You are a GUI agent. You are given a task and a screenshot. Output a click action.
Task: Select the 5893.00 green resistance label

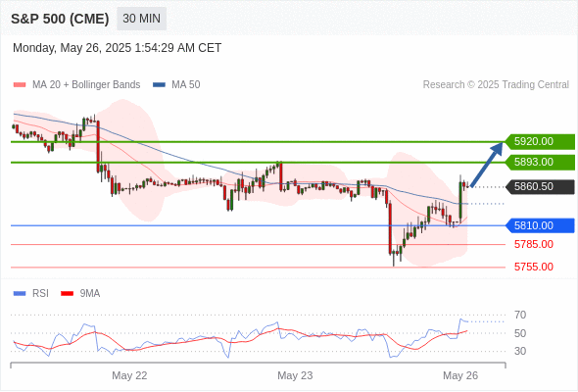click(540, 163)
